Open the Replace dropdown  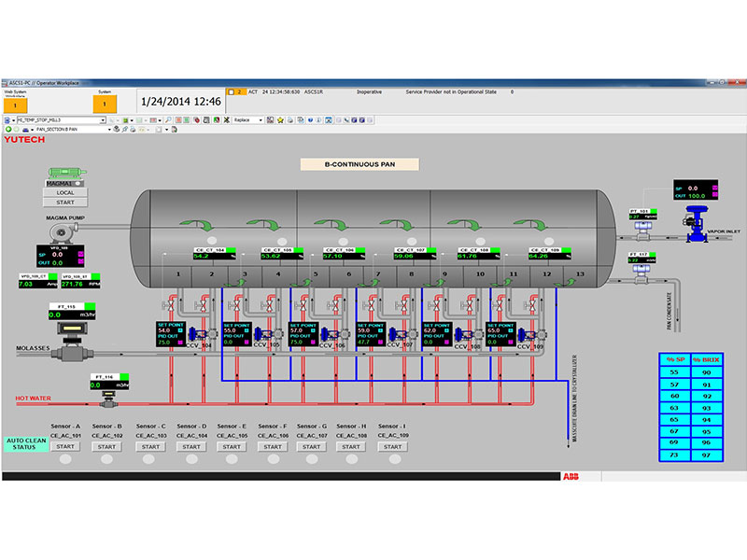click(261, 120)
